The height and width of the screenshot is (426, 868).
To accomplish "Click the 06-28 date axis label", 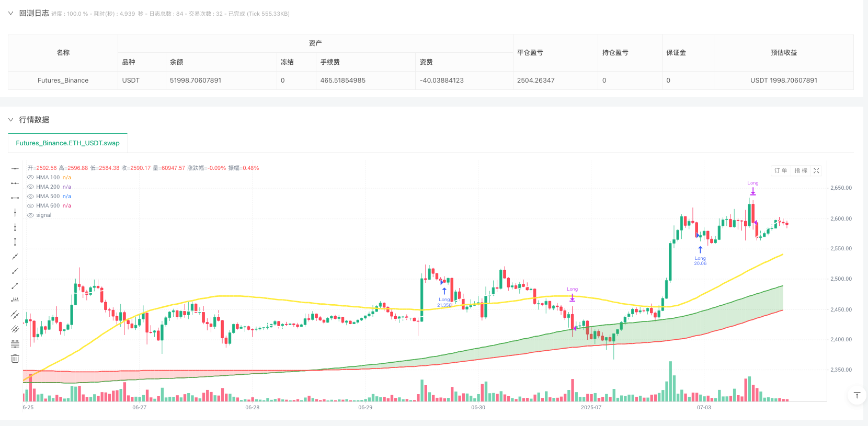I will click(253, 407).
